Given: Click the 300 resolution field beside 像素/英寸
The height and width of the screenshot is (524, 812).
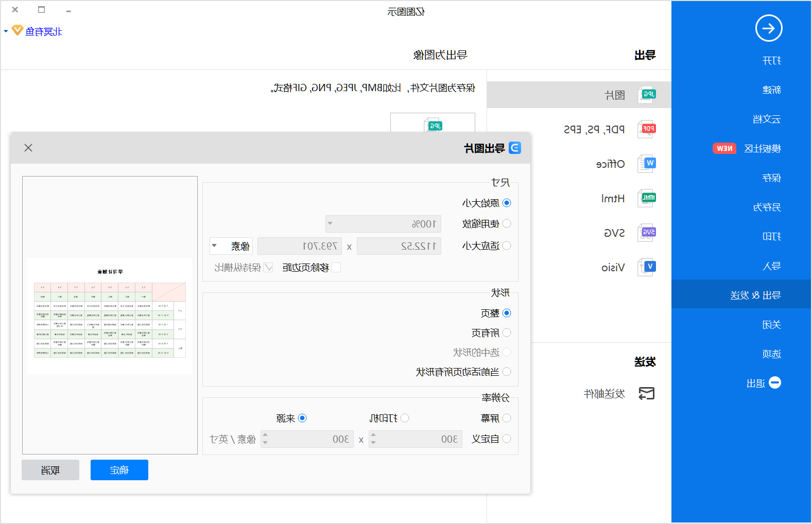Looking at the screenshot, I should click(x=307, y=439).
